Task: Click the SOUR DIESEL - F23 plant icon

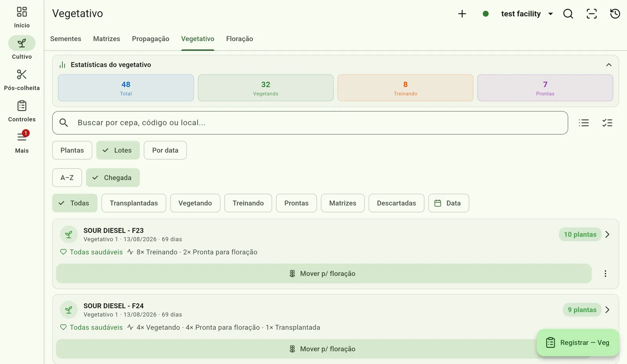Action: (69, 234)
